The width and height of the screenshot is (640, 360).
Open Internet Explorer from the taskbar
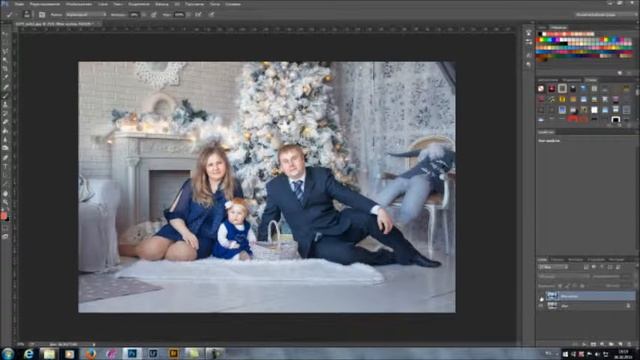(28, 353)
